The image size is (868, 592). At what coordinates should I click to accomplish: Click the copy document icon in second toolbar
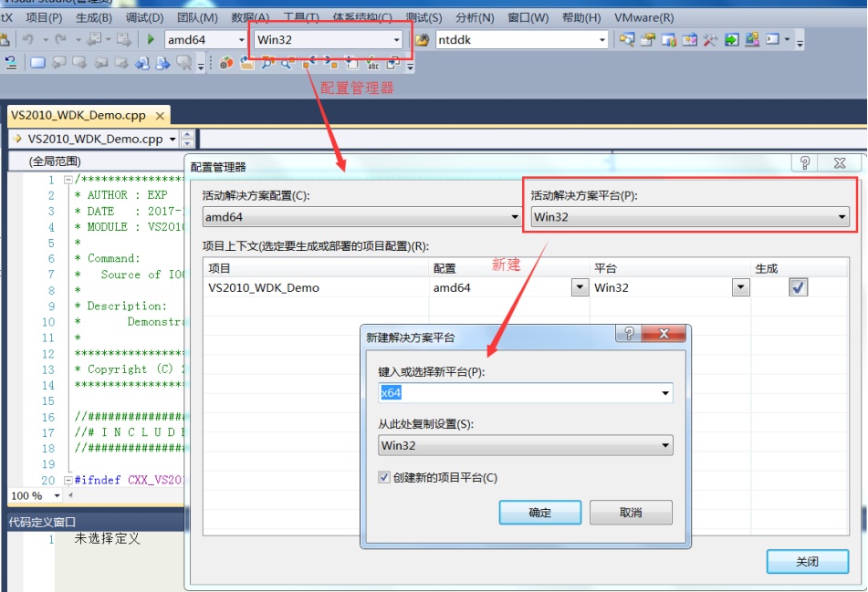point(393,63)
